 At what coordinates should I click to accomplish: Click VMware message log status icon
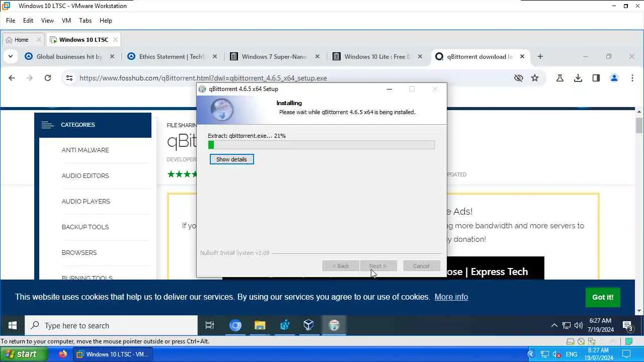(629, 341)
